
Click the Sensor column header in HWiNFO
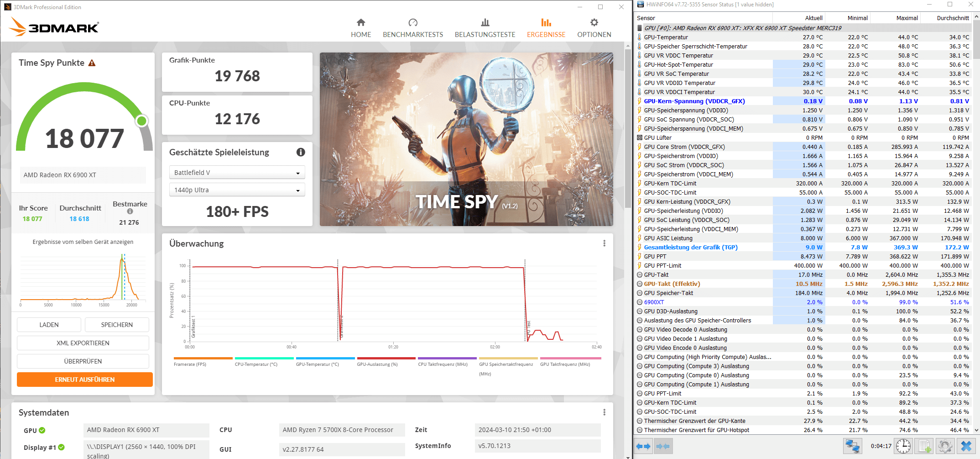(x=703, y=18)
